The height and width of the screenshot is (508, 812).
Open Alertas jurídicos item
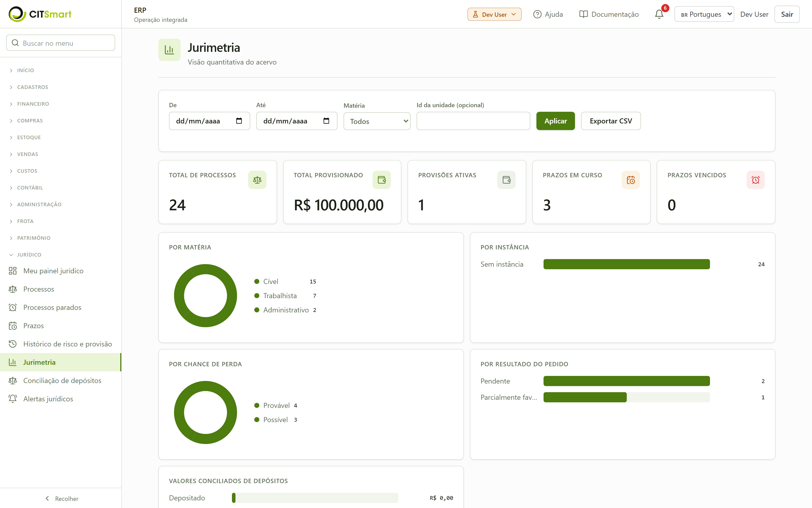[60, 399]
